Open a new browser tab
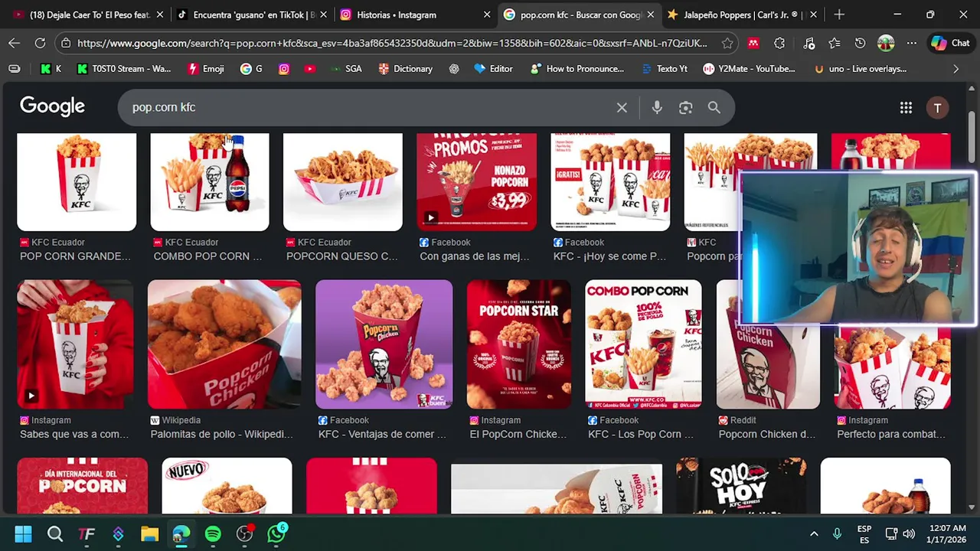Viewport: 980px width, 551px height. (x=839, y=15)
